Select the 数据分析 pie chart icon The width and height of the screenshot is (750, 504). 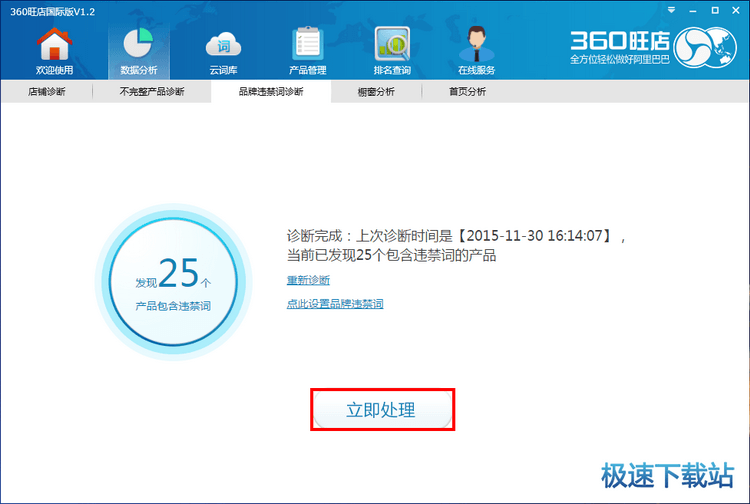click(x=139, y=51)
